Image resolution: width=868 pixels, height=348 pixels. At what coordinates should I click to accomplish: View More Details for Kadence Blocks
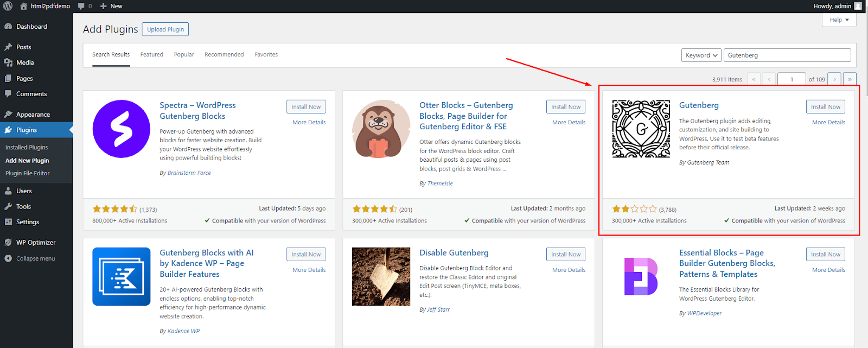pos(309,270)
